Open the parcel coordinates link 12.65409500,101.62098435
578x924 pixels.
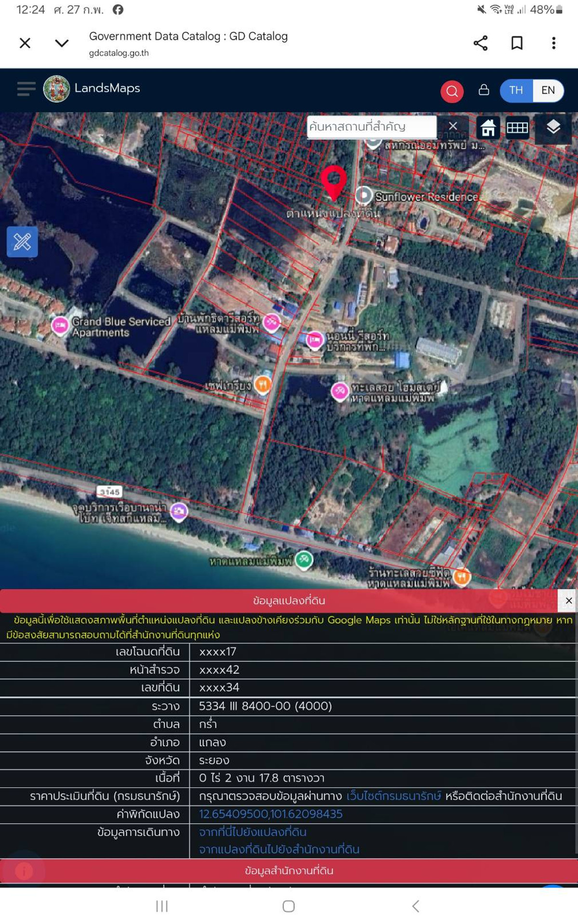coord(271,814)
